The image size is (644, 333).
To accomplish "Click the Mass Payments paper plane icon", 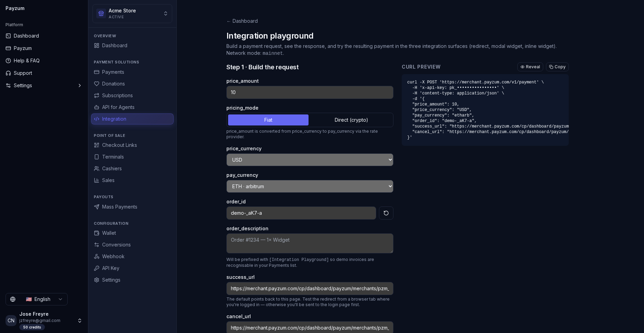I will (x=97, y=207).
